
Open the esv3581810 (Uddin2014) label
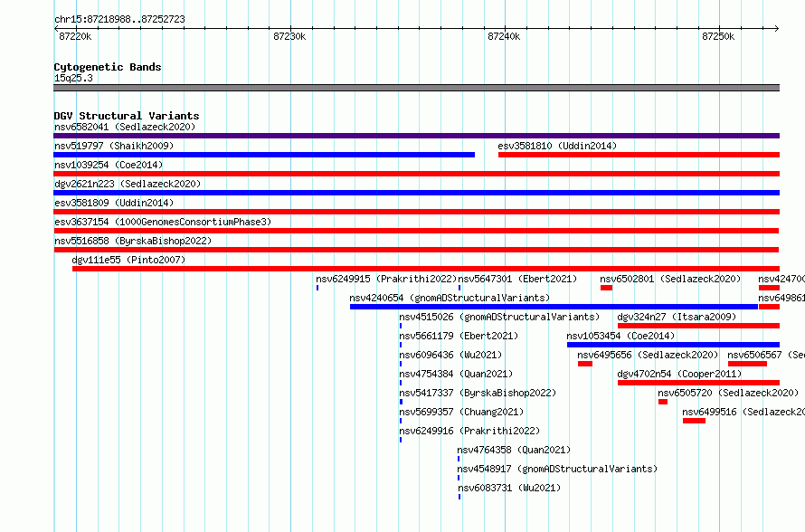557,146
